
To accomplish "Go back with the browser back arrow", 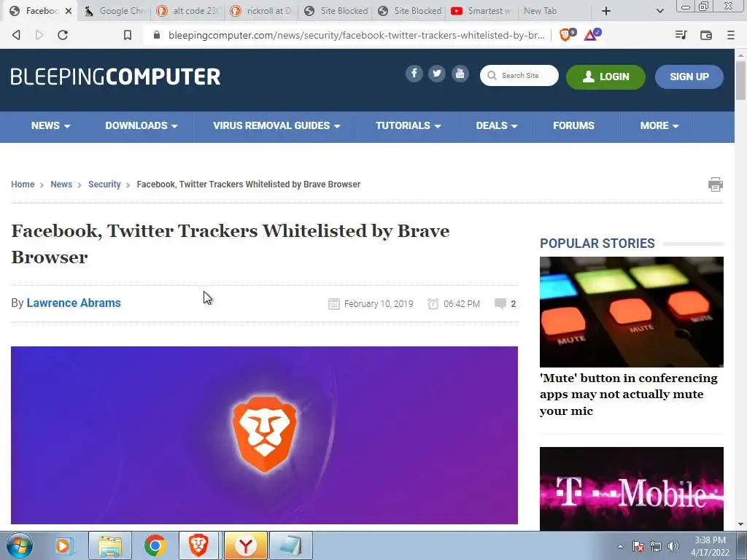I will tap(16, 35).
